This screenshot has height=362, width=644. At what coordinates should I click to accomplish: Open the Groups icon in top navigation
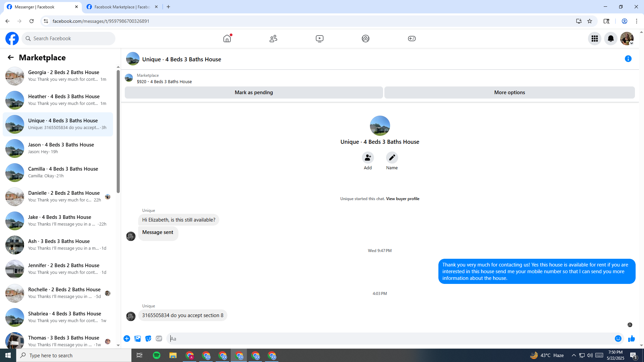tap(366, 39)
